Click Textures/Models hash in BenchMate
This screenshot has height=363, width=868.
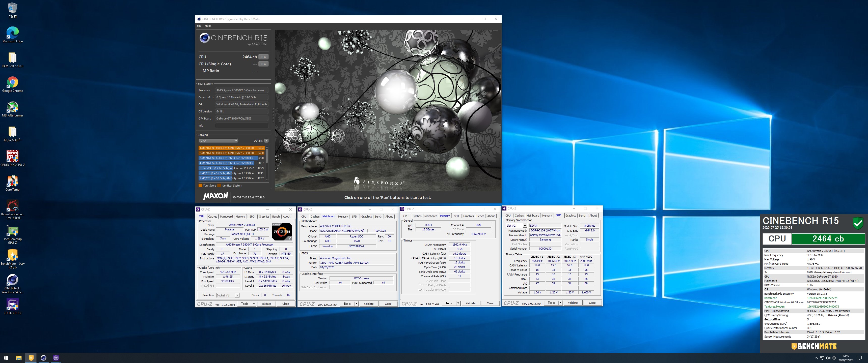click(x=823, y=307)
